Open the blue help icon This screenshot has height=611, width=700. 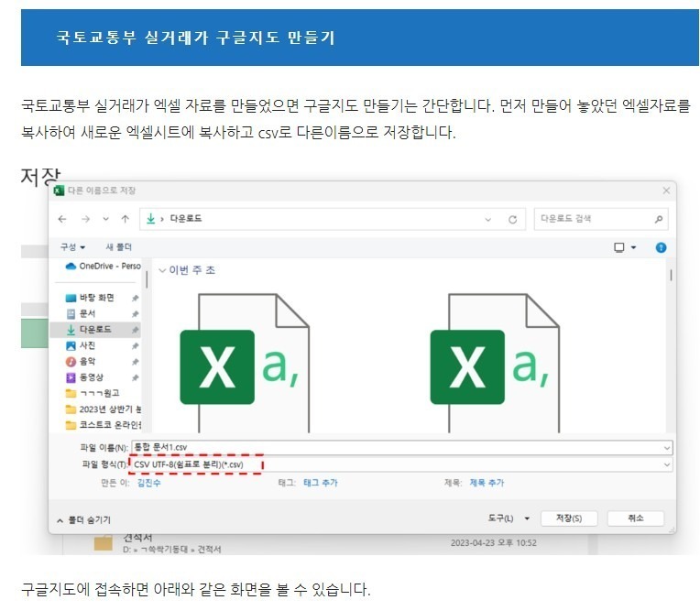click(x=661, y=247)
